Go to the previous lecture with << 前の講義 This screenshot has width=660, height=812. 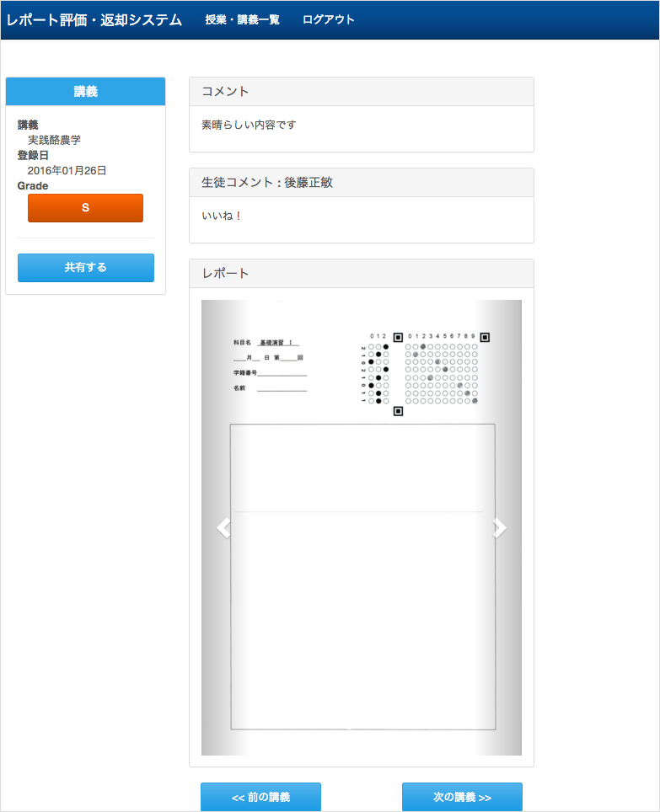click(260, 797)
